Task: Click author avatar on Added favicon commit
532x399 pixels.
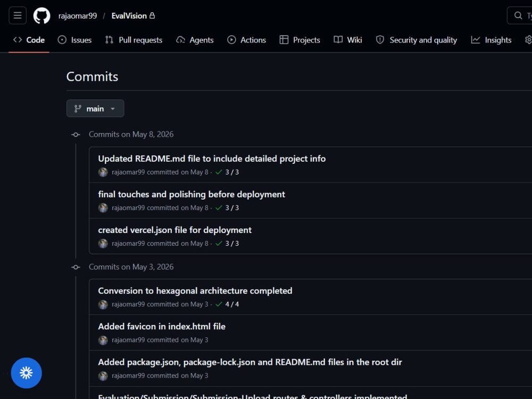Action: (x=103, y=340)
